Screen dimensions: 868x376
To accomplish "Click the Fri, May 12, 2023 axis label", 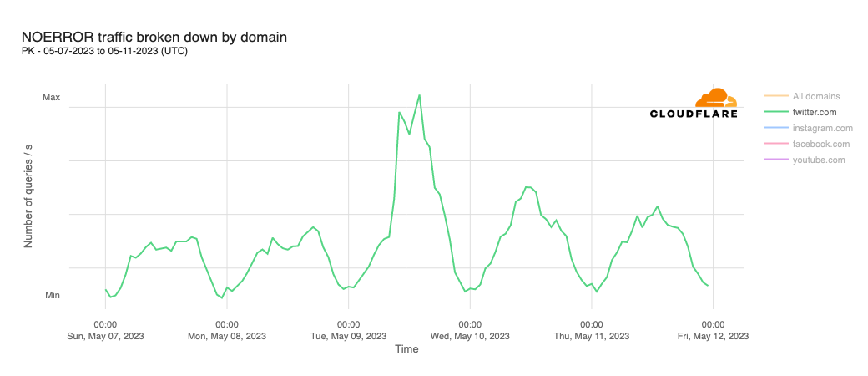I will tap(713, 336).
